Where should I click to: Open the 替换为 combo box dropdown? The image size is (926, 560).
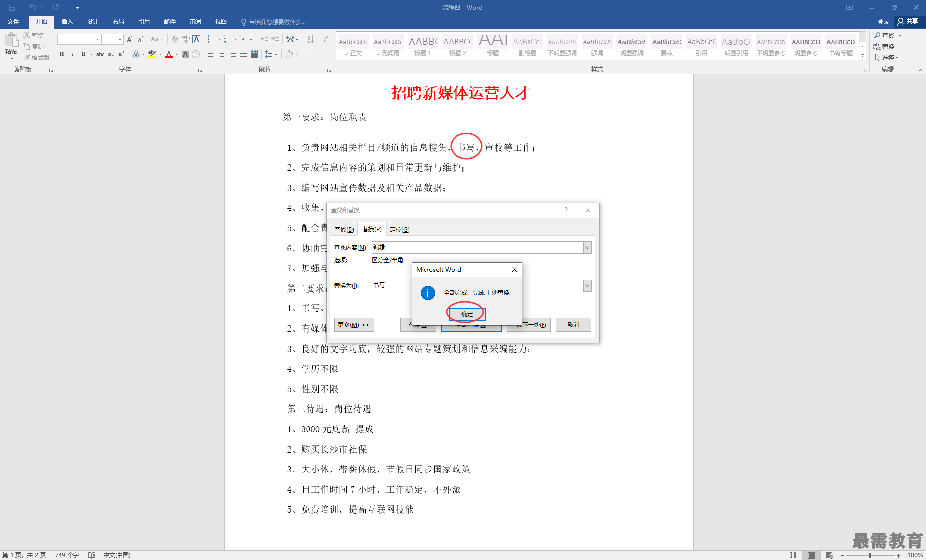pos(587,286)
